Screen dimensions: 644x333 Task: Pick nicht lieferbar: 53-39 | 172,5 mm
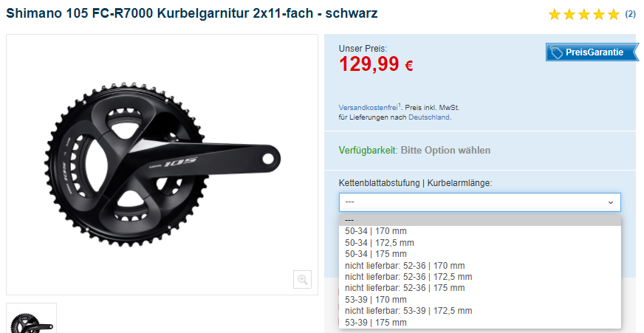(480, 311)
